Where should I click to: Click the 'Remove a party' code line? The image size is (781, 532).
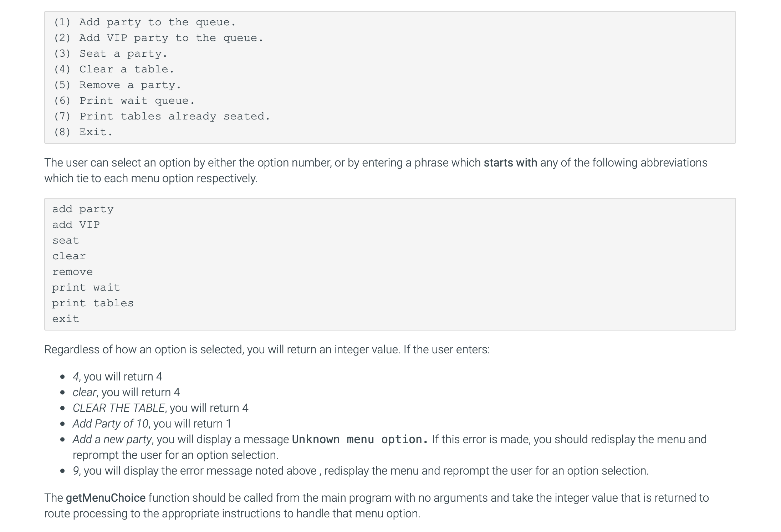117,85
